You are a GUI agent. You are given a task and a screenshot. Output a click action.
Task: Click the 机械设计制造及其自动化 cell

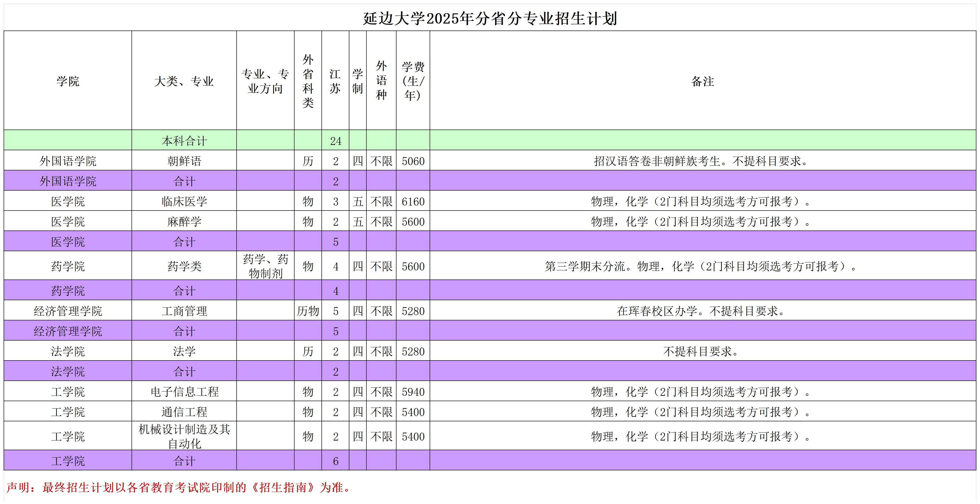(x=184, y=436)
